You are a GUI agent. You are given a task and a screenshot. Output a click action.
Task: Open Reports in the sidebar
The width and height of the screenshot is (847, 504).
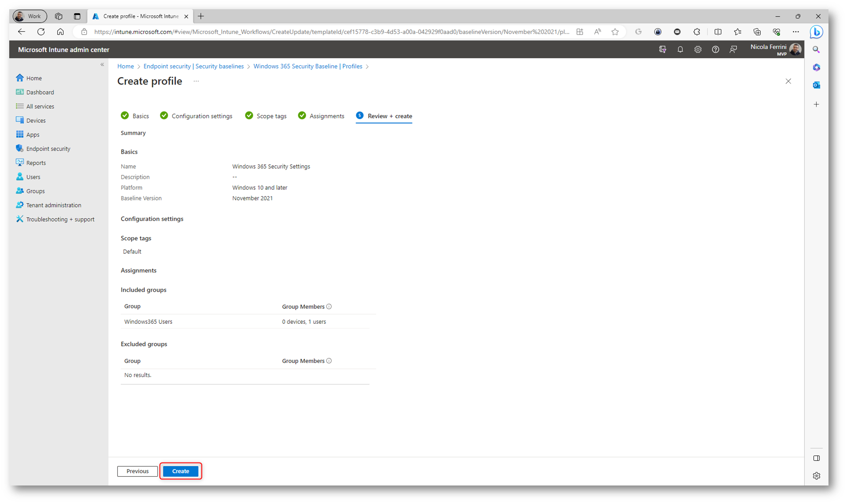(36, 163)
